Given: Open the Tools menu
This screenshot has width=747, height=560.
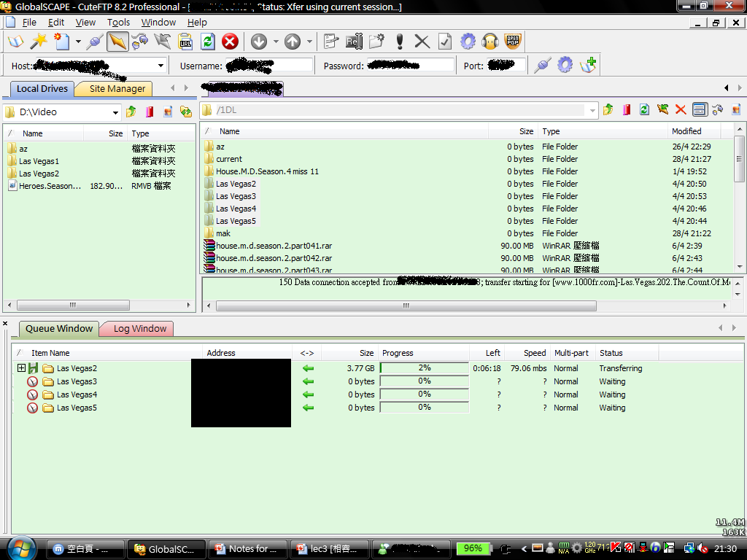Looking at the screenshot, I should (118, 23).
